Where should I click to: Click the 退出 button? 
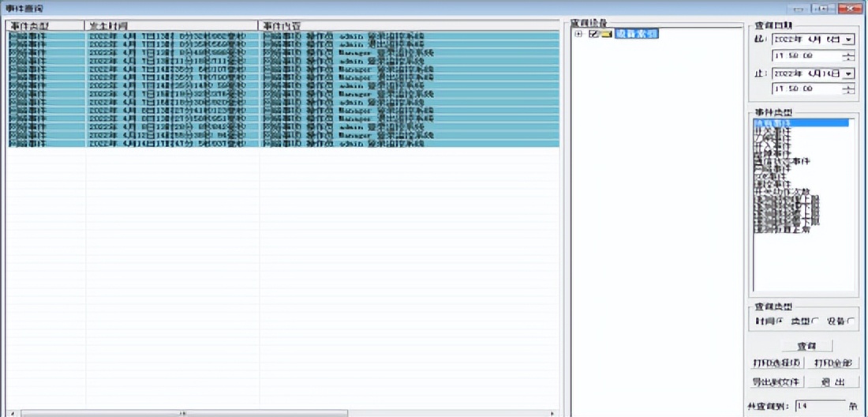(x=833, y=382)
